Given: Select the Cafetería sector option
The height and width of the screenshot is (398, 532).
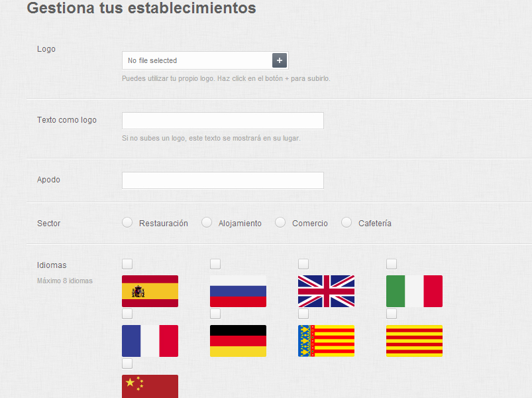Looking at the screenshot, I should (x=346, y=222).
